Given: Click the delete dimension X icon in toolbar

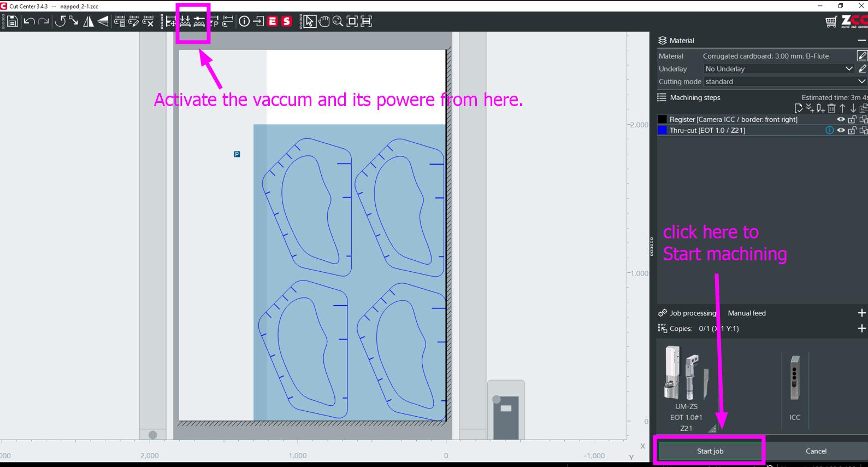Looking at the screenshot, I should tap(148, 21).
